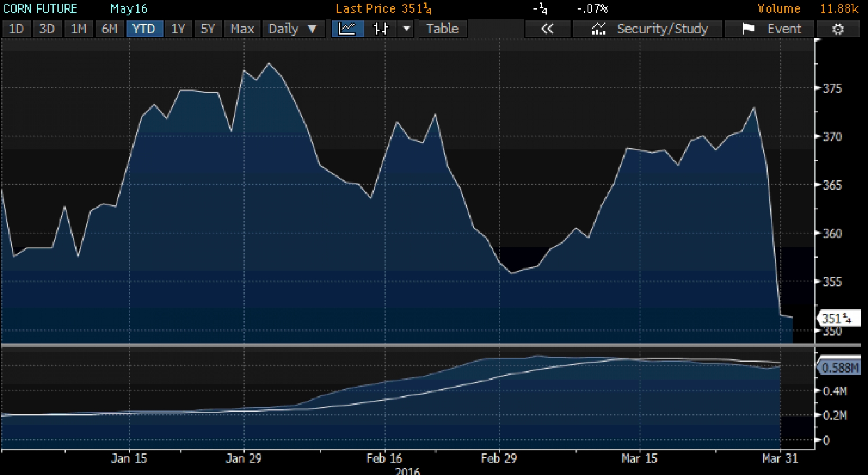Switch to the bar chart type icon

[381, 29]
